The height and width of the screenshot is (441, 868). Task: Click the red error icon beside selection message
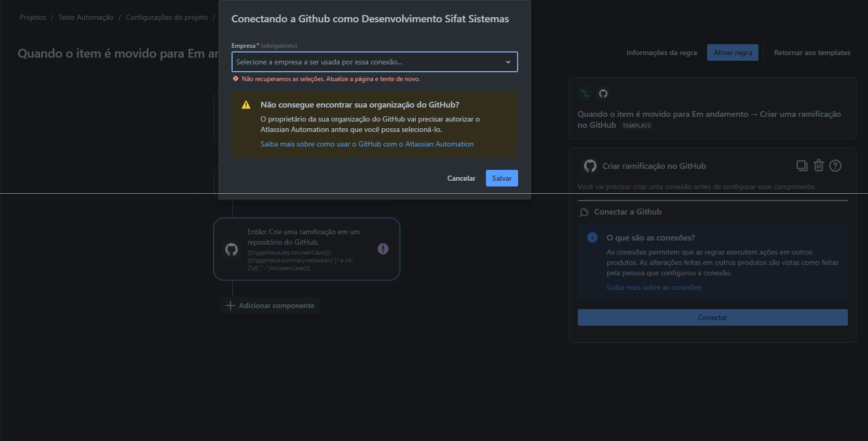[236, 79]
